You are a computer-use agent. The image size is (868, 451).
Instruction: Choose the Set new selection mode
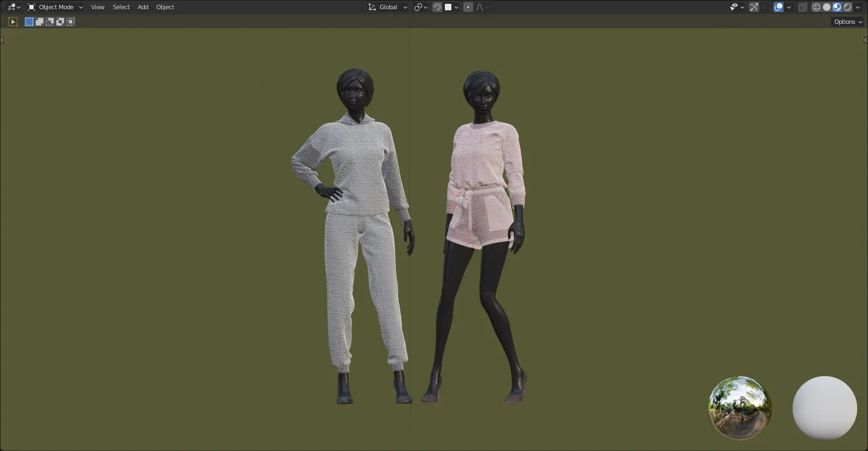29,22
